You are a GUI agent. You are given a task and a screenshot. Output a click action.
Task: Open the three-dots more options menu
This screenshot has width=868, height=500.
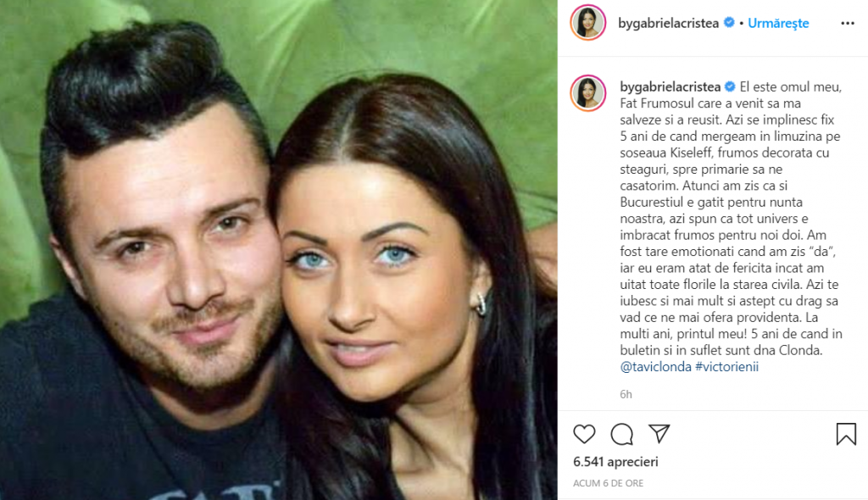tap(848, 23)
